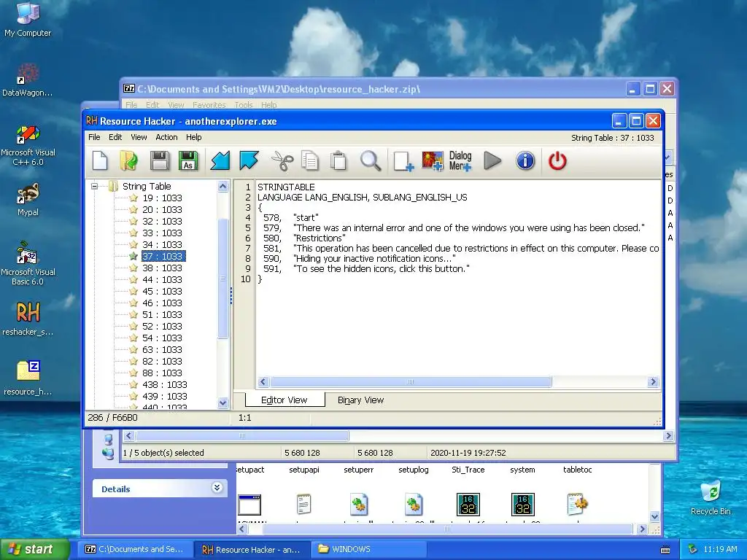Select tree item 63 : 1033

[x=162, y=349]
